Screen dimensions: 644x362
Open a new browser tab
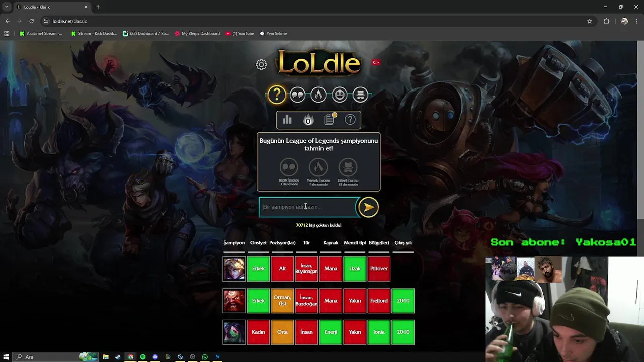(98, 7)
